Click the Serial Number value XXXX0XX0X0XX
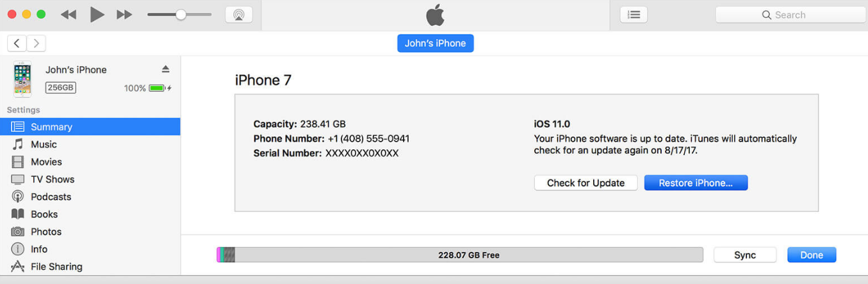 [362, 153]
